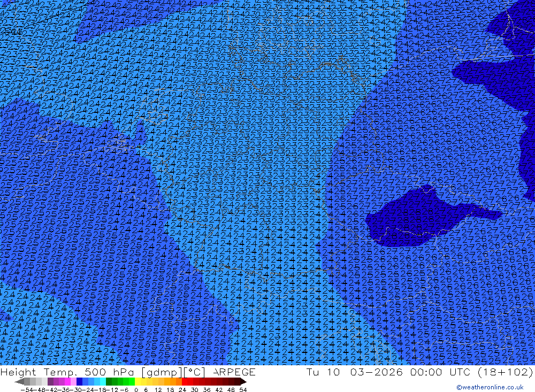The height and width of the screenshot is (392, 535).
Task: Pick the bright red swatch above 24
Action: tap(185, 381)
